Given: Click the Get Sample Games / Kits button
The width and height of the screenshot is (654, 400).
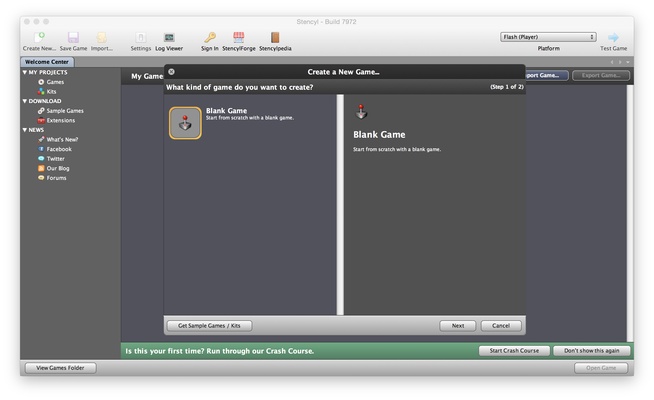Looking at the screenshot, I should click(209, 326).
